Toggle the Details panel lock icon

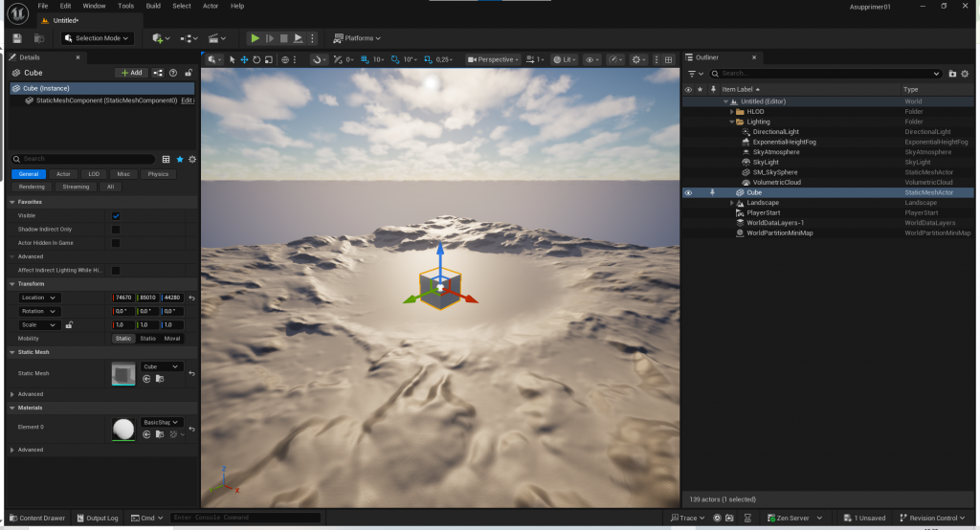pyautogui.click(x=189, y=73)
